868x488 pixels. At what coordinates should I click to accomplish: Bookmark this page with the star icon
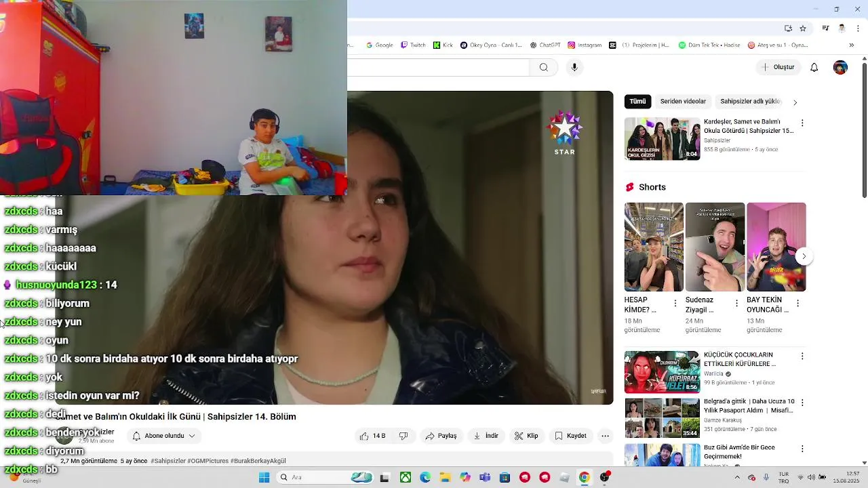(803, 28)
